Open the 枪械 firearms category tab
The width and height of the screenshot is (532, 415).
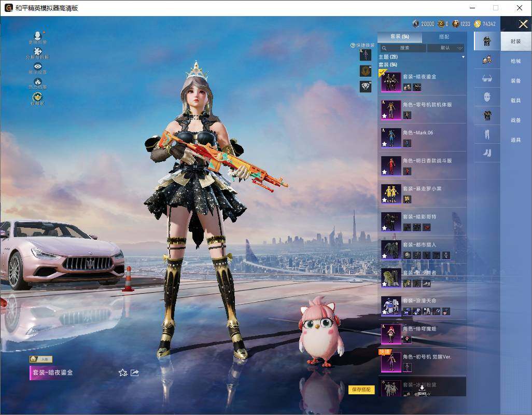516,61
